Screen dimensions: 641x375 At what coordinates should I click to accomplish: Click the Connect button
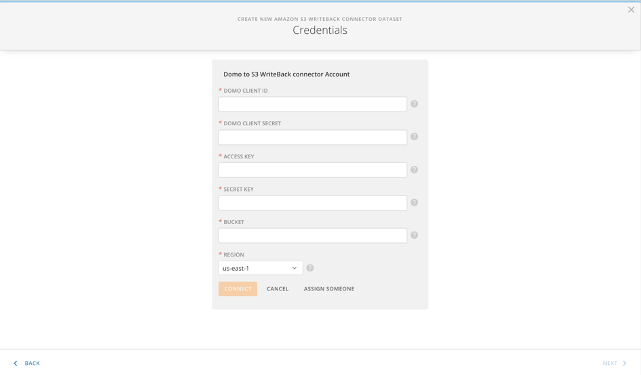coord(238,289)
